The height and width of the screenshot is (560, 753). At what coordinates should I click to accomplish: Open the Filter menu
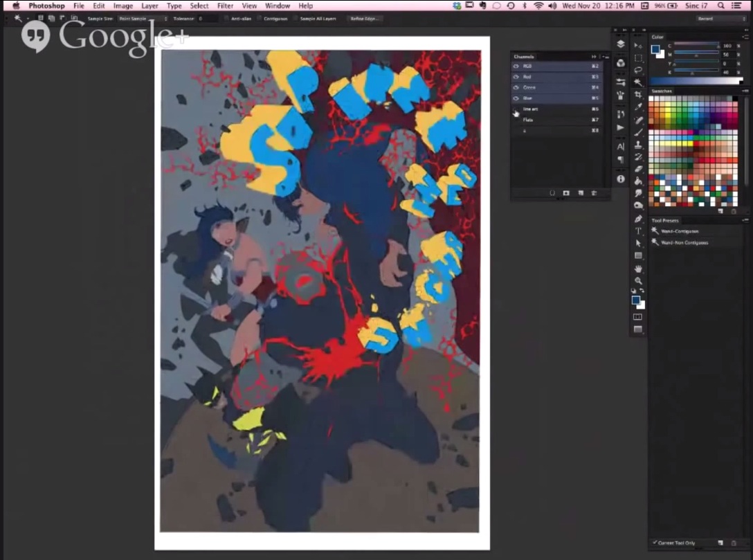[x=225, y=6]
